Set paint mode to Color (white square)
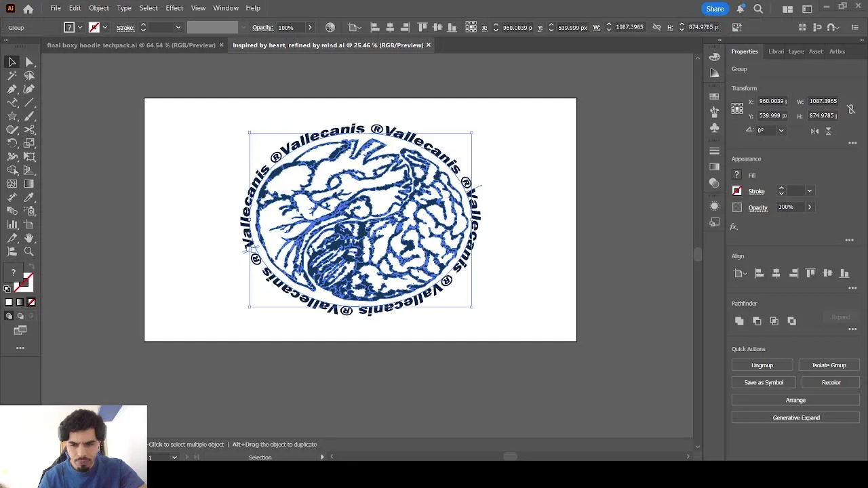 (9, 302)
